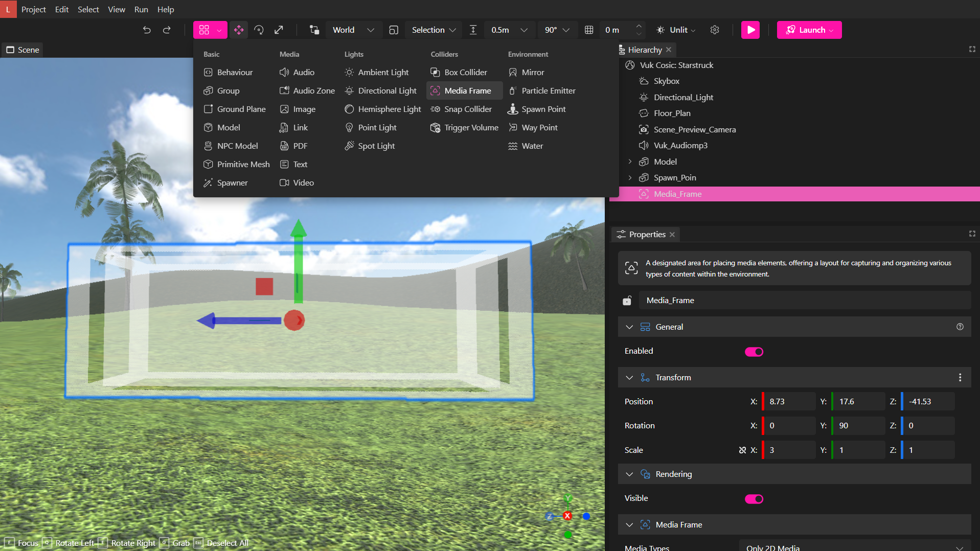
Task: Click the Launch button
Action: pos(809,30)
